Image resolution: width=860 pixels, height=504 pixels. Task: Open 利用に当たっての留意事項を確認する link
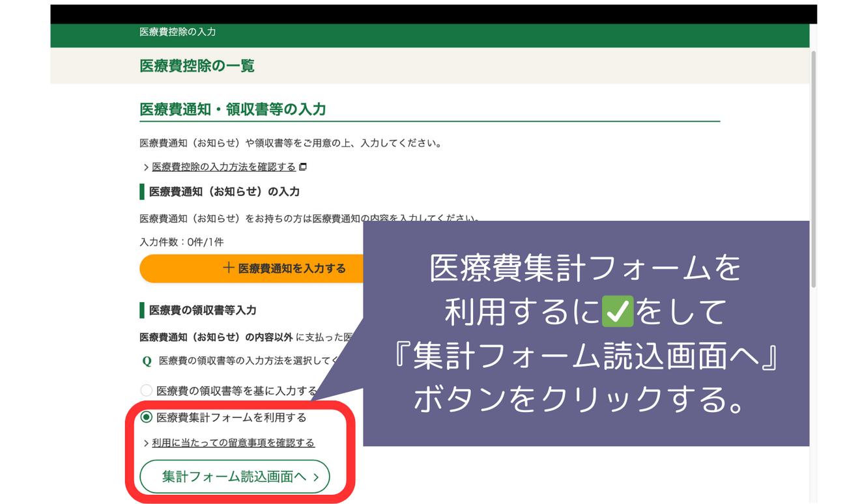coord(233,443)
